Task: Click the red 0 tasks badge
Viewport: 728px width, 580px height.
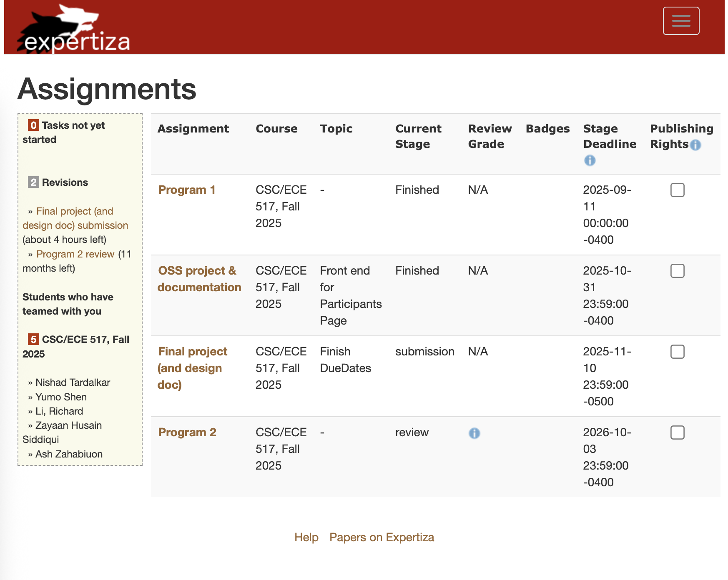Action: pos(33,125)
